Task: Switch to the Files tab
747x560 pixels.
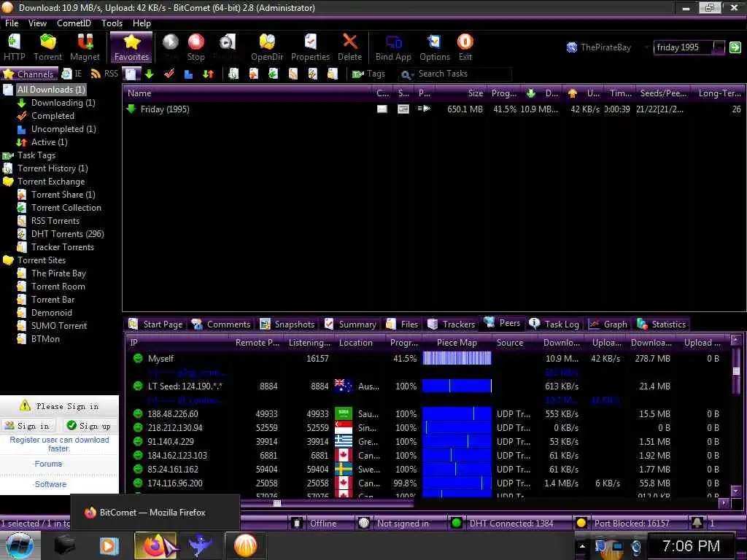Action: point(403,324)
